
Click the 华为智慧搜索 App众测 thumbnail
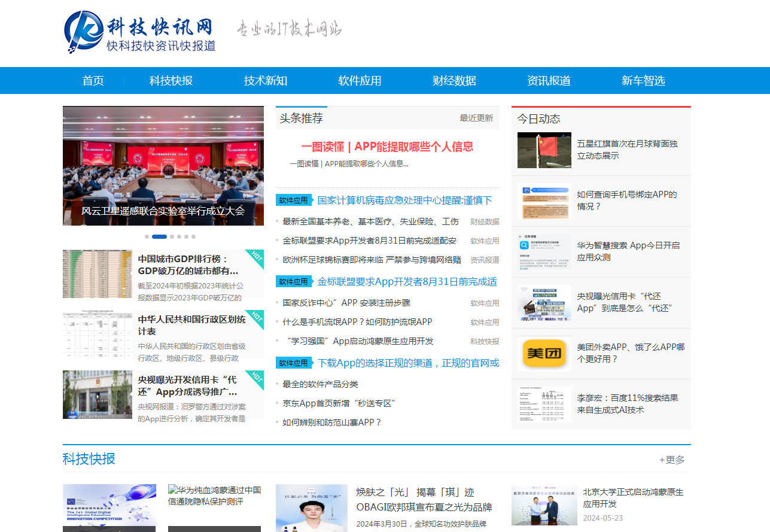point(544,252)
